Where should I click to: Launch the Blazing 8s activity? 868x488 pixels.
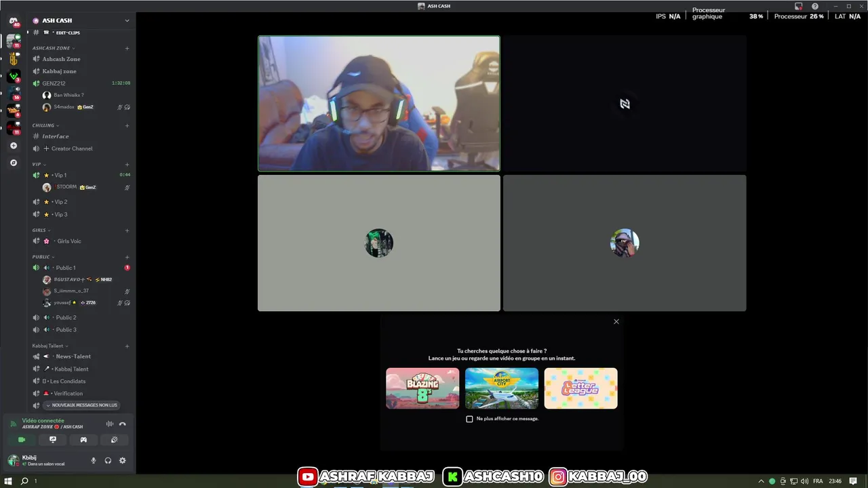(x=422, y=388)
